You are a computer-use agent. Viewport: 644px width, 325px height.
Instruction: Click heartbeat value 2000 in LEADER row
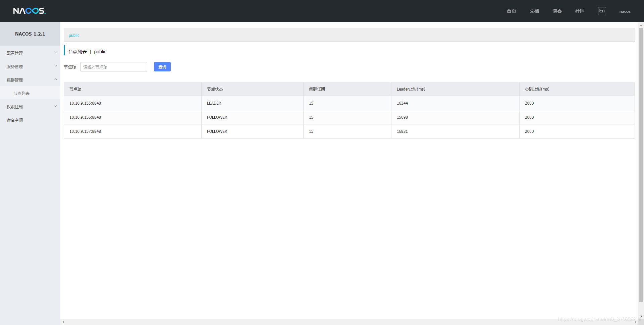(529, 103)
